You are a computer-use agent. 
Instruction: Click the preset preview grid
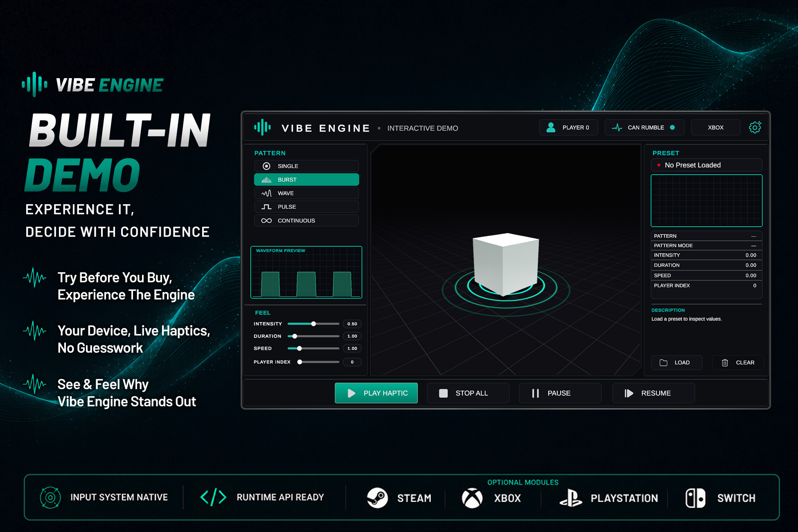tap(706, 201)
